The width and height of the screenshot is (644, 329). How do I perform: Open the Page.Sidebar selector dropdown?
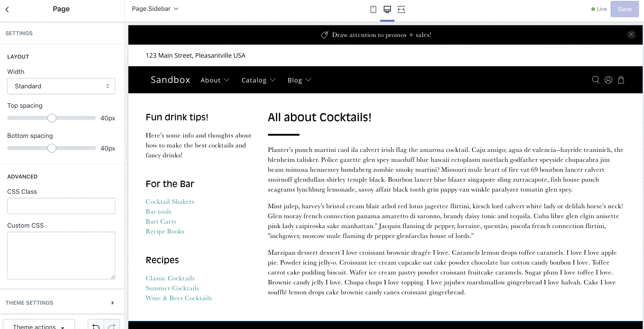(155, 9)
